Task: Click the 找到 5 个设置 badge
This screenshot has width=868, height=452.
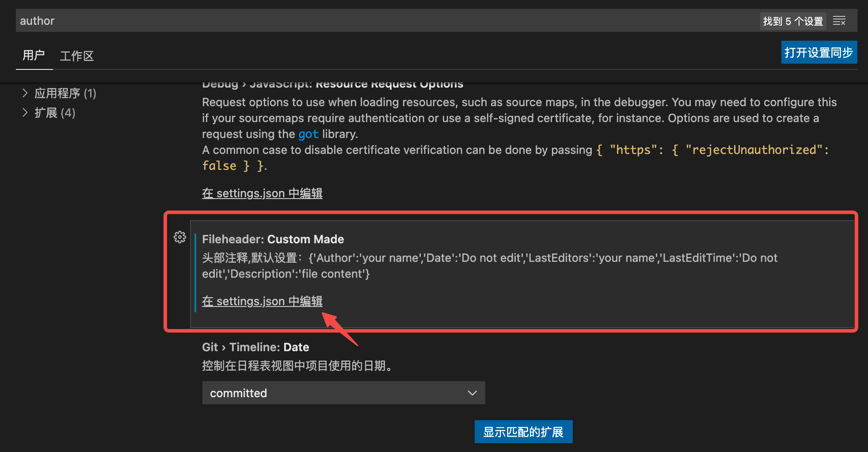Action: coord(792,20)
